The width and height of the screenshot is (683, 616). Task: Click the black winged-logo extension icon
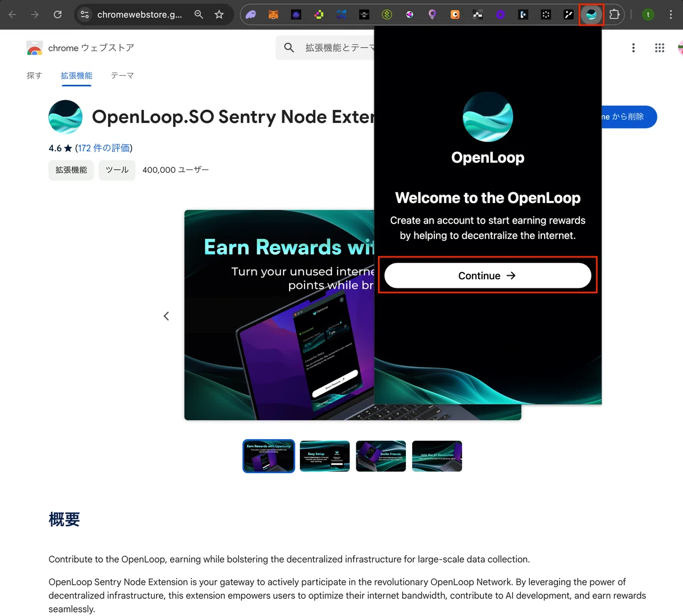coord(364,15)
